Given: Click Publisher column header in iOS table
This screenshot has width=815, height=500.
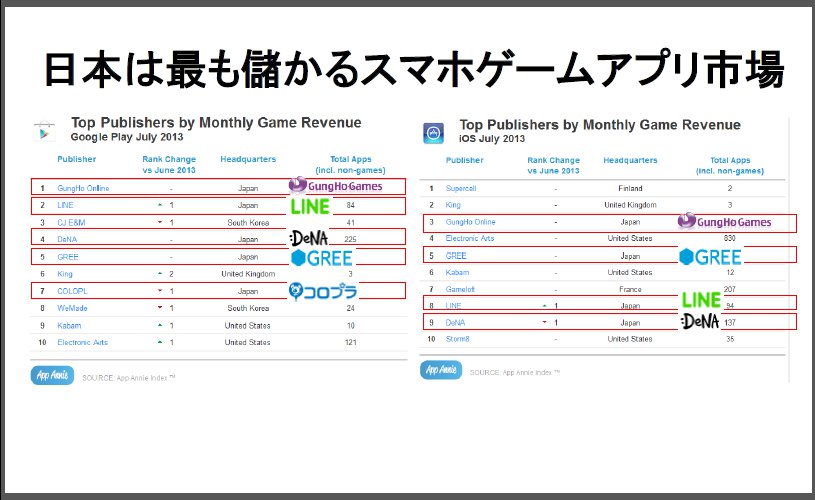Looking at the screenshot, I should coord(465,160).
